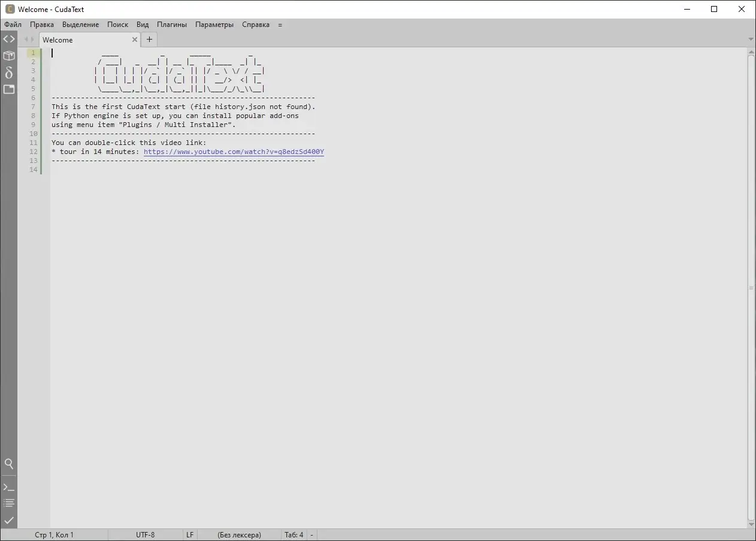Screen dimensions: 756x541
Task: Click the '=' menu item
Action: (x=280, y=25)
